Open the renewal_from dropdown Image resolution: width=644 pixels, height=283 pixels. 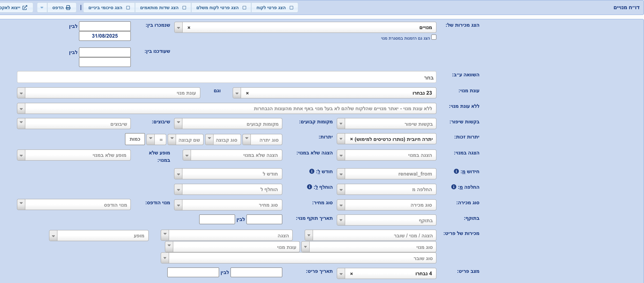(341, 174)
